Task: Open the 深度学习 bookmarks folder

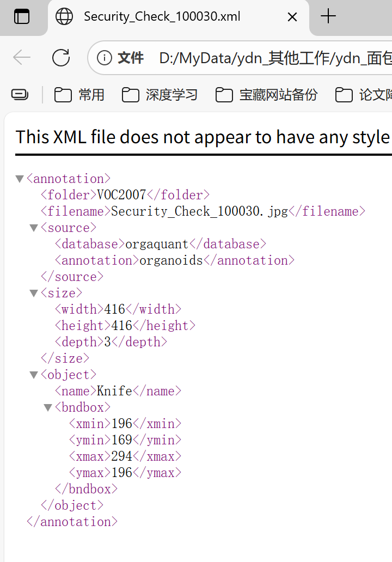Action: [x=160, y=95]
